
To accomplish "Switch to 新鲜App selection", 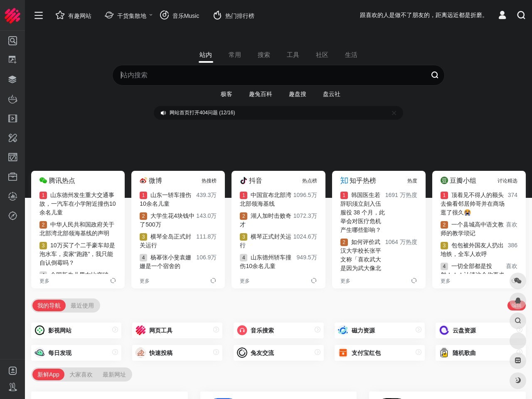I will (48, 374).
